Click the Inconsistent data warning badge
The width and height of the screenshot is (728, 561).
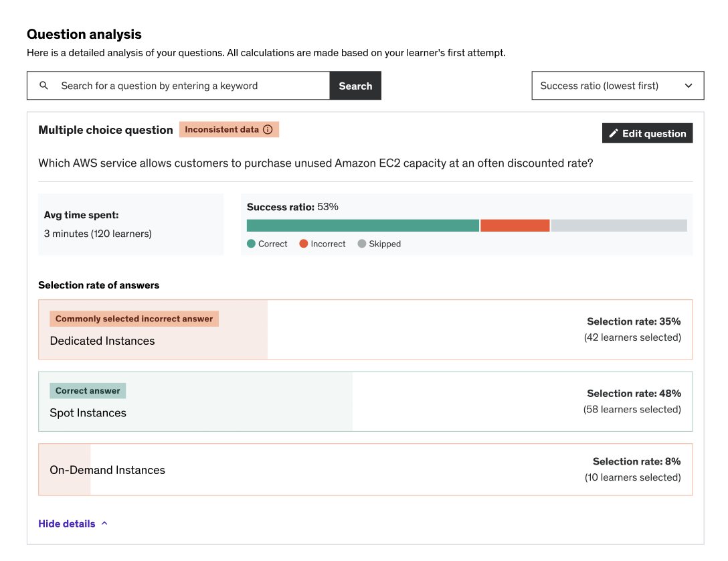[x=221, y=130]
